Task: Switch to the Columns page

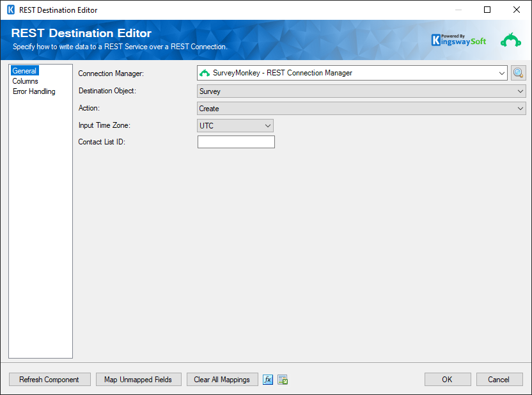Action: (25, 81)
